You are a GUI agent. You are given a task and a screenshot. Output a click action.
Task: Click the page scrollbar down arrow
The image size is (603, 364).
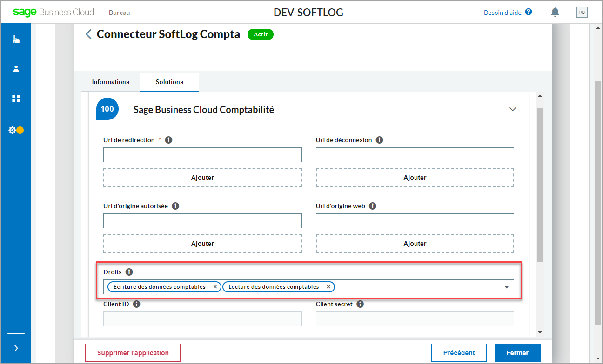(598, 360)
